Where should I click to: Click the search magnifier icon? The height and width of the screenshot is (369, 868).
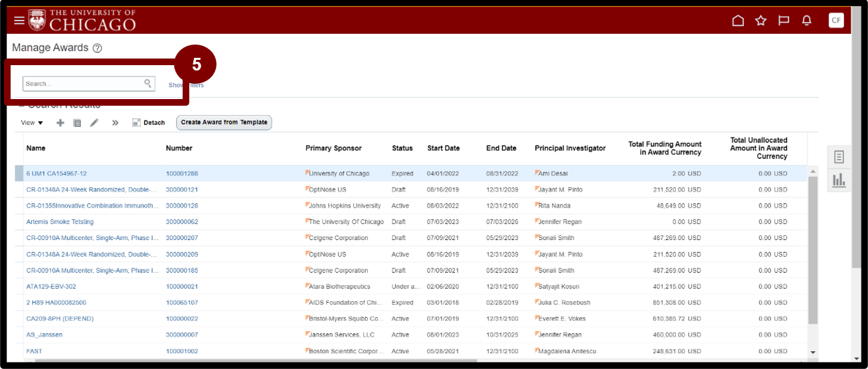pyautogui.click(x=148, y=84)
